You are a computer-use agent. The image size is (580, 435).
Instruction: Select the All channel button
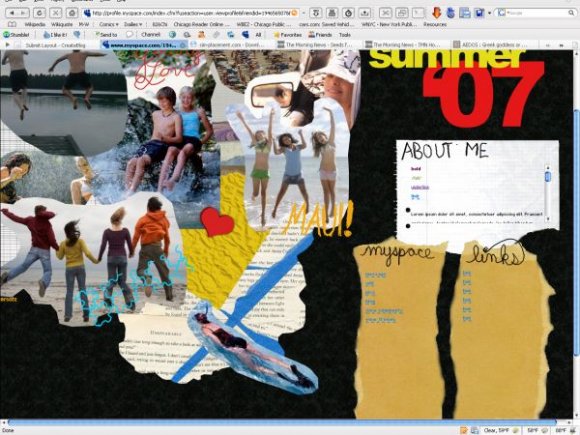pos(258,35)
